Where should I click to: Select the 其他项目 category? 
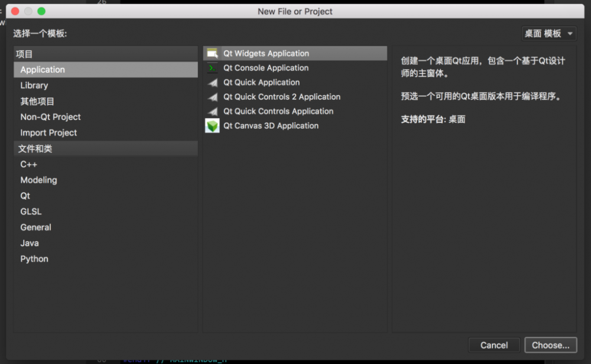[x=106, y=102]
